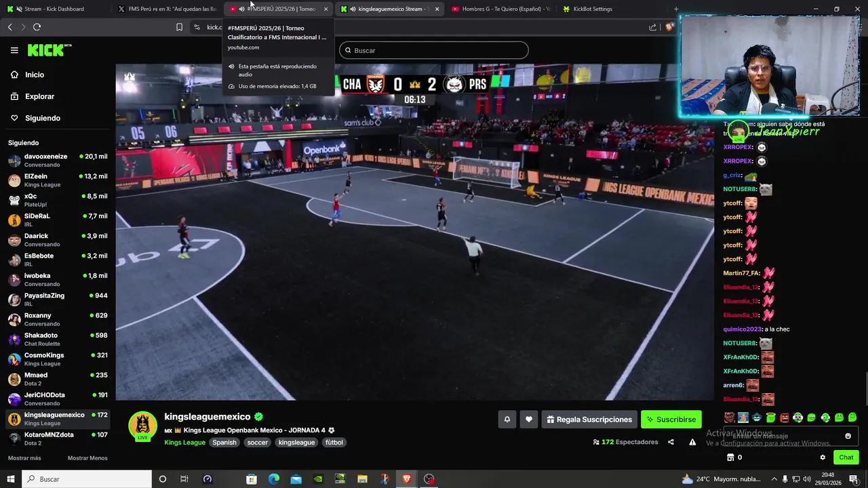Click the green Suscribirse button
The width and height of the screenshot is (868, 488).
(671, 420)
